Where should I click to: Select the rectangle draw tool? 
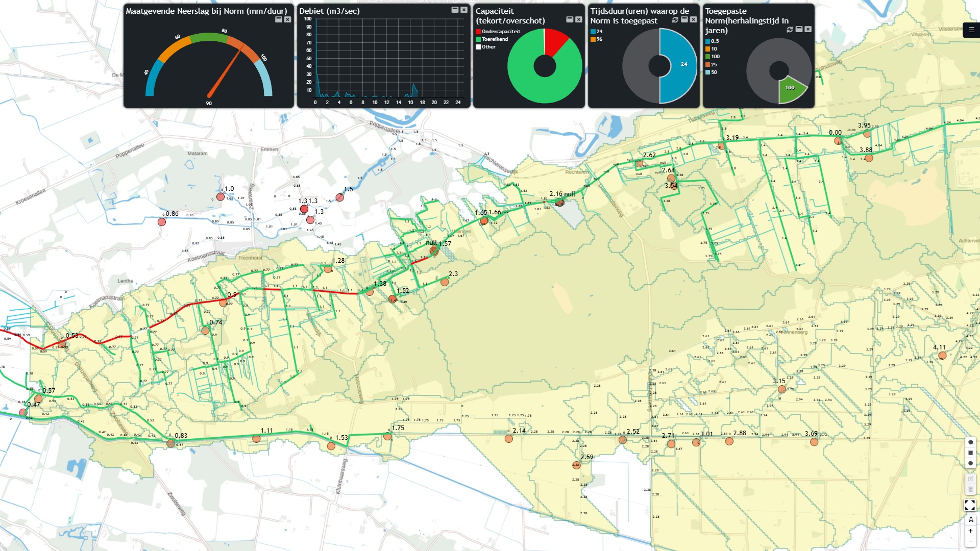pos(970,453)
